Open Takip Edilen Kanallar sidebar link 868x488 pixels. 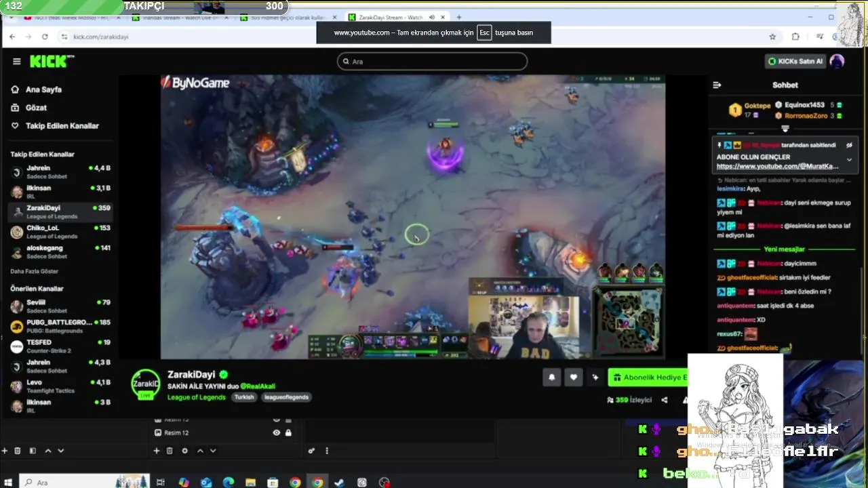click(x=62, y=126)
